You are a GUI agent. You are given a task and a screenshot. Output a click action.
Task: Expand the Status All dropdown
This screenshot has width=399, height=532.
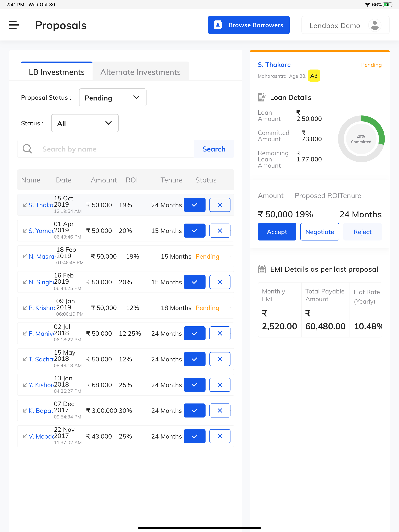tap(85, 123)
